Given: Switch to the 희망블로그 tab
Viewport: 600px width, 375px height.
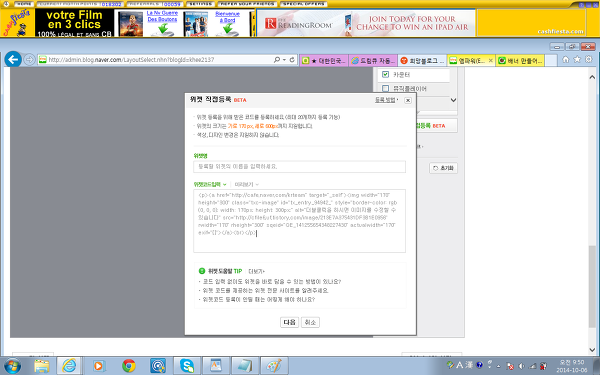Looking at the screenshot, I should point(422,60).
